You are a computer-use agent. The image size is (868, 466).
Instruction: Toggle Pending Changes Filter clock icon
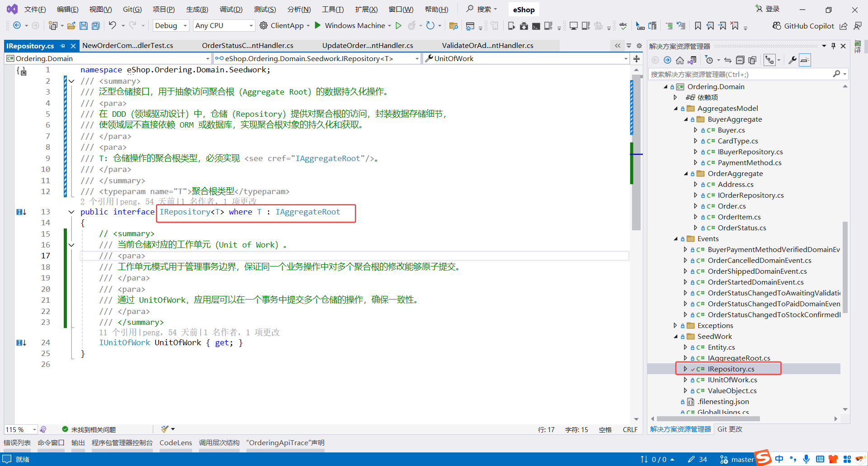point(709,60)
